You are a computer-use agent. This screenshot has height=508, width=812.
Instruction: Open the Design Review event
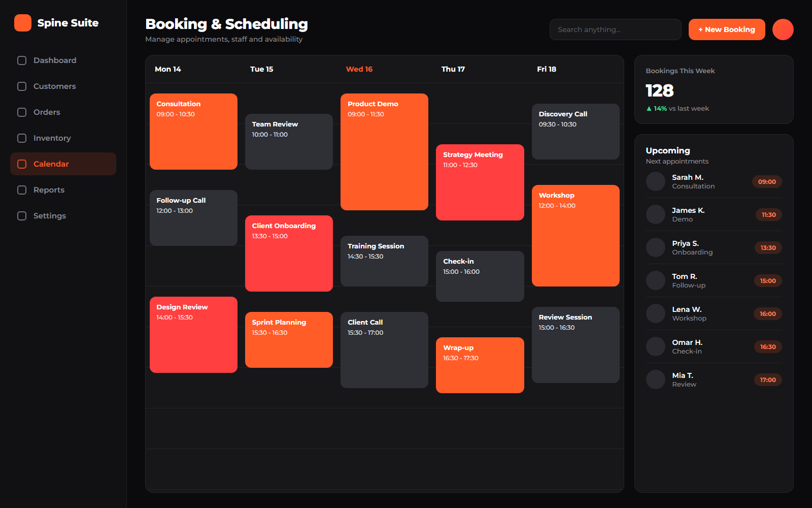click(x=193, y=335)
